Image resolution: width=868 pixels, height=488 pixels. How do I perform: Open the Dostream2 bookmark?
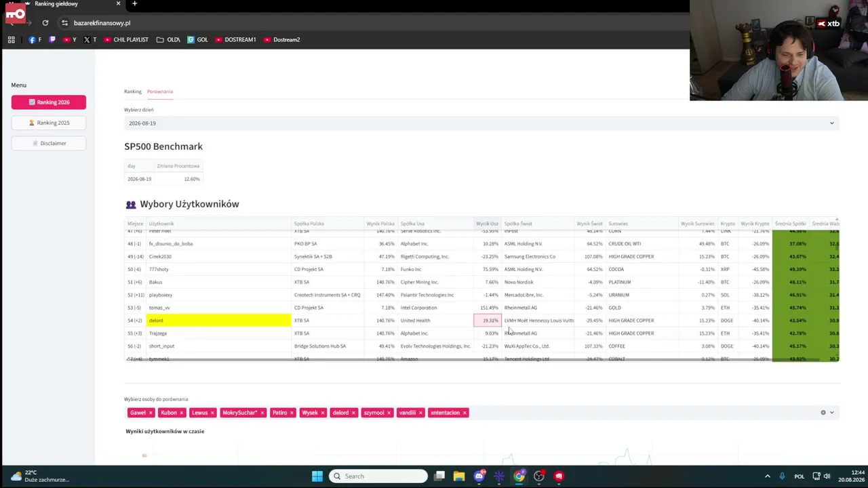click(x=282, y=40)
